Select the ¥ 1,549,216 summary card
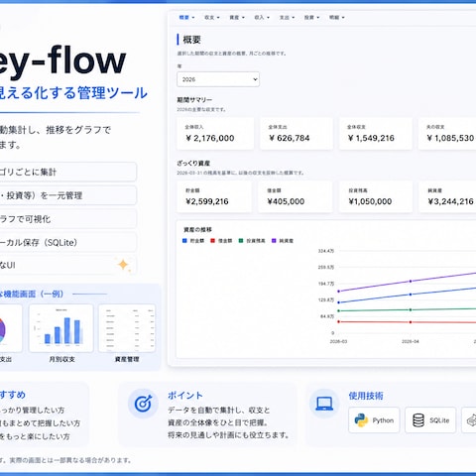The height and width of the screenshot is (476, 476). [x=376, y=134]
